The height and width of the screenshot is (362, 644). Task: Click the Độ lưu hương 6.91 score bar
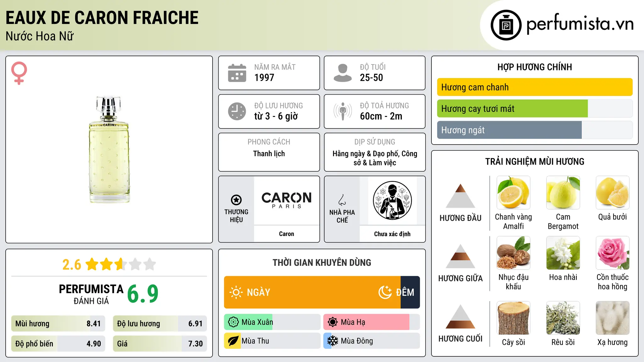click(x=160, y=324)
